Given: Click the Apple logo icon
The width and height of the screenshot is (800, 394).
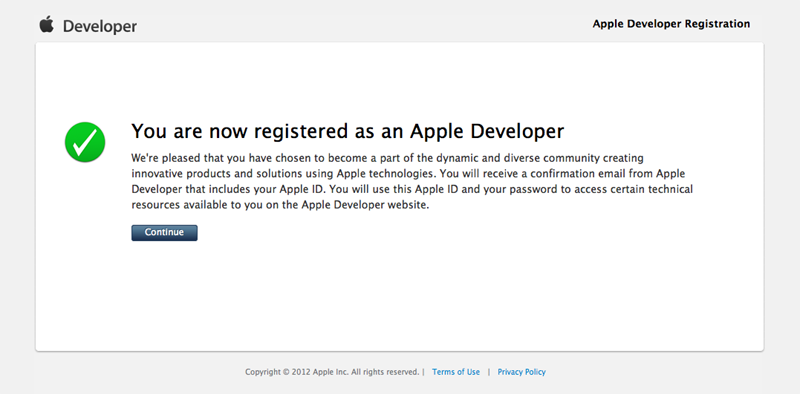Looking at the screenshot, I should (x=46, y=24).
